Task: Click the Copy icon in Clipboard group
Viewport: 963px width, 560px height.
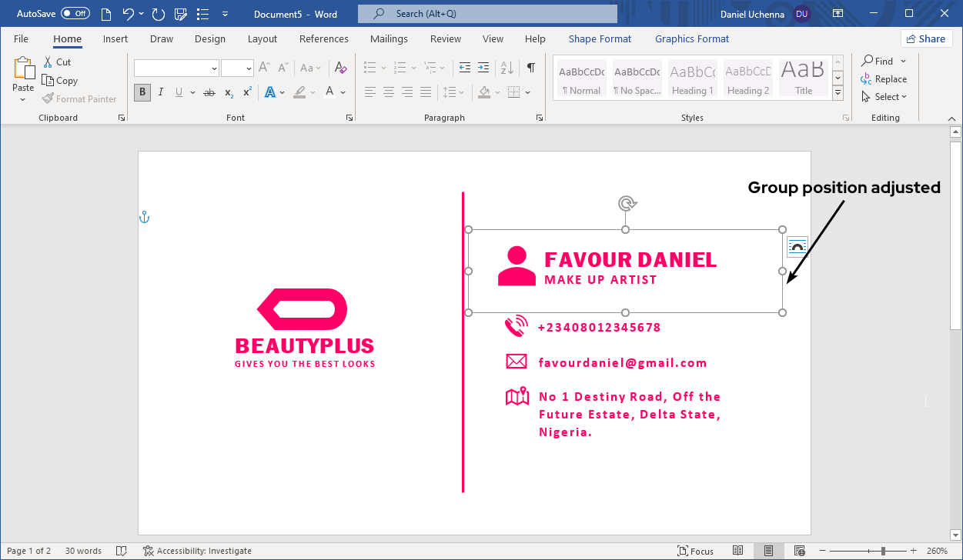Action: click(48, 80)
